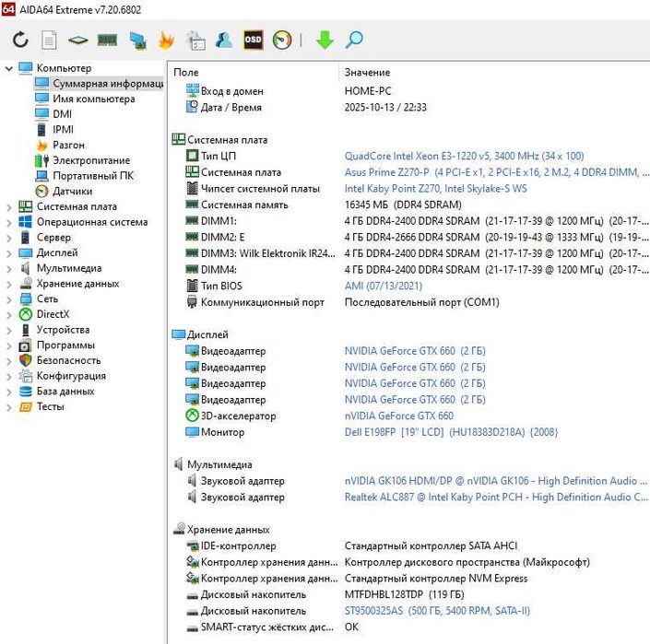Open the gauge sensor panel icon
The height and width of the screenshot is (644, 650).
click(282, 41)
